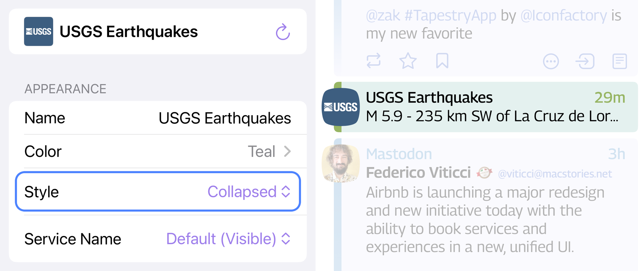Screen dimensions: 644x271
Task: Click Federico Viticci's profile picture
Action: tap(341, 163)
